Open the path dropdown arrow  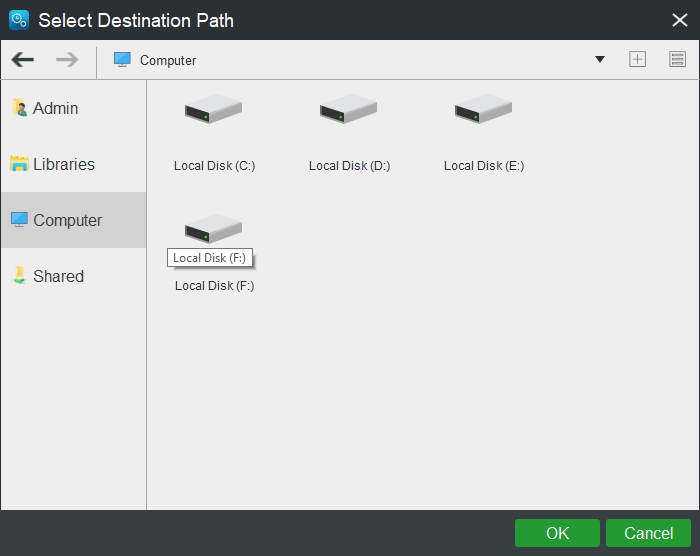[x=600, y=59]
